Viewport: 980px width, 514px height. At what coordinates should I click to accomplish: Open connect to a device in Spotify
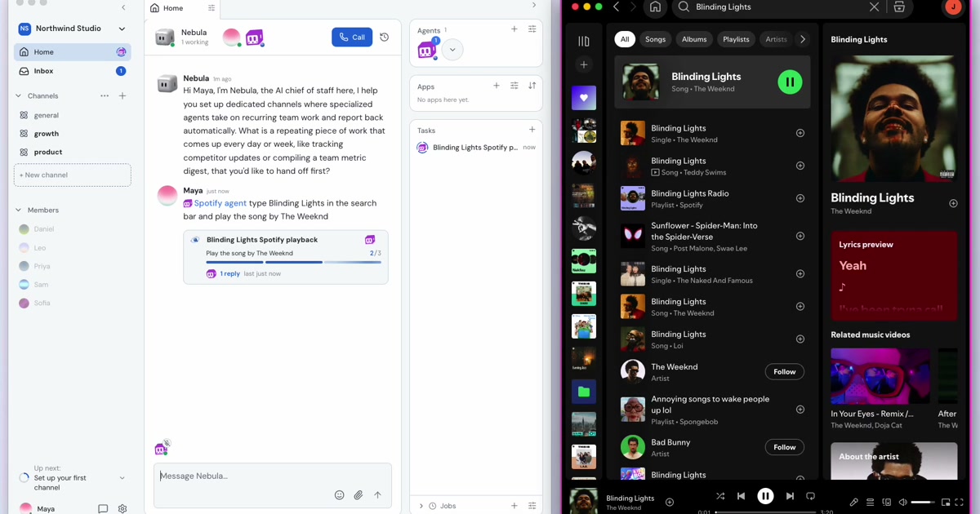[x=887, y=503]
